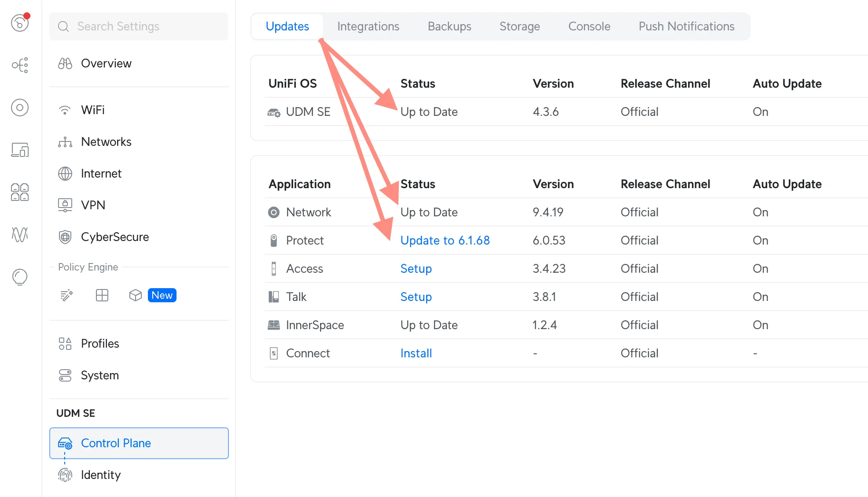This screenshot has width=868, height=497.
Task: Open the boxed Policy Engine icon with New badge
Action: (135, 295)
